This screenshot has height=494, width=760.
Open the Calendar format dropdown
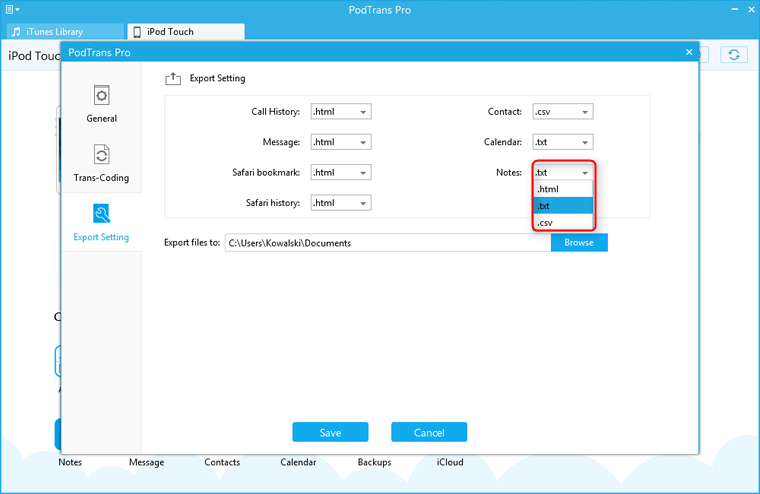562,142
